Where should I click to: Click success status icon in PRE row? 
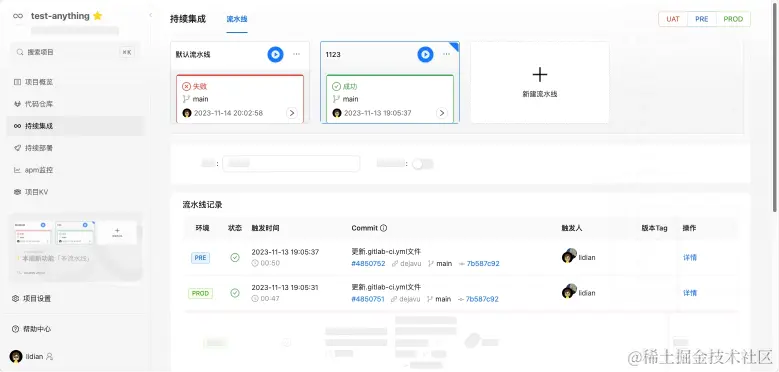pos(235,257)
